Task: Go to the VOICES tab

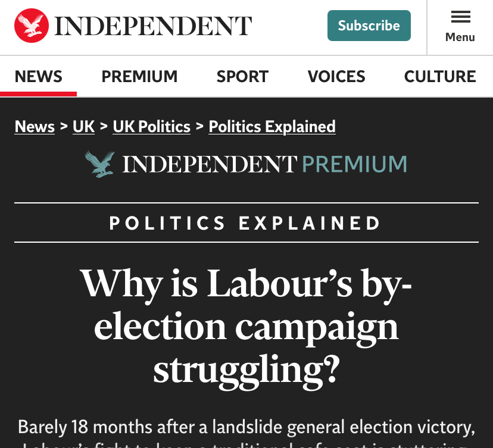Action: pos(336,77)
